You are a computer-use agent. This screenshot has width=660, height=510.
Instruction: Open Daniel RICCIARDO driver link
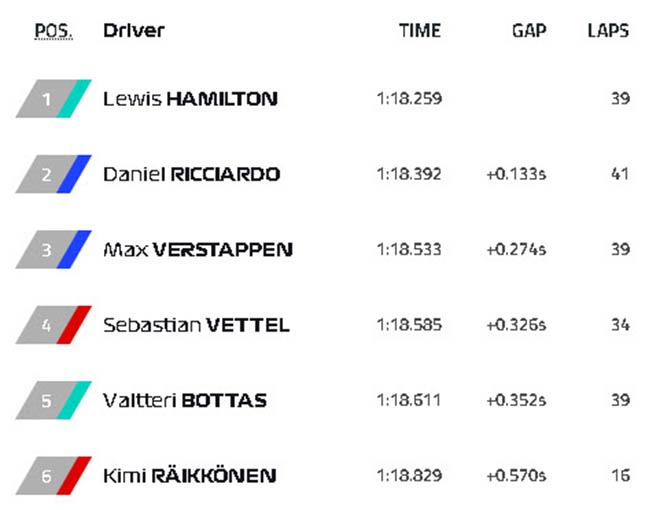coord(192,174)
